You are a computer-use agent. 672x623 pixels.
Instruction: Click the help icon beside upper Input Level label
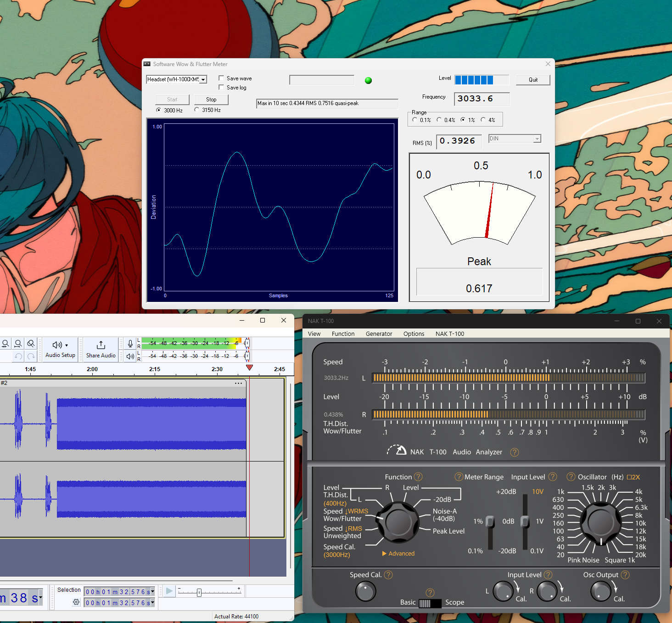point(553,477)
